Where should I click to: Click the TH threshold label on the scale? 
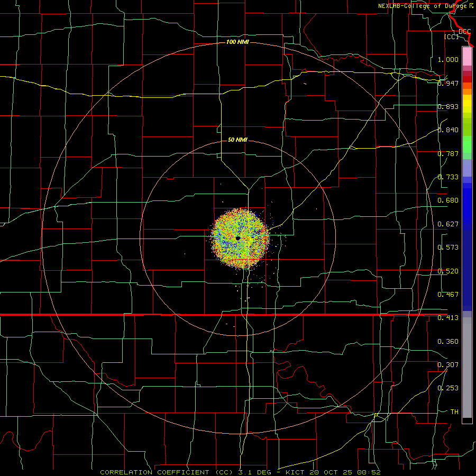[x=454, y=412]
